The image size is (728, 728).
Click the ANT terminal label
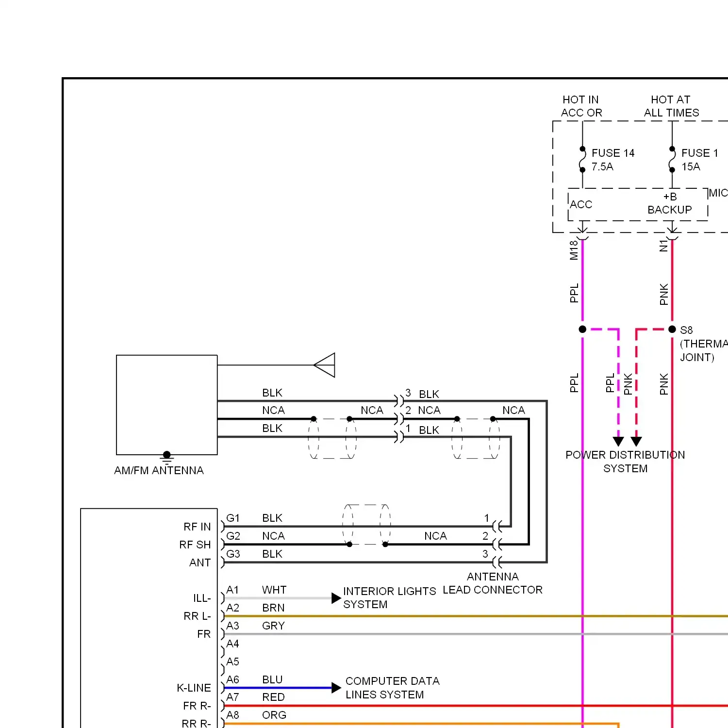(x=200, y=563)
